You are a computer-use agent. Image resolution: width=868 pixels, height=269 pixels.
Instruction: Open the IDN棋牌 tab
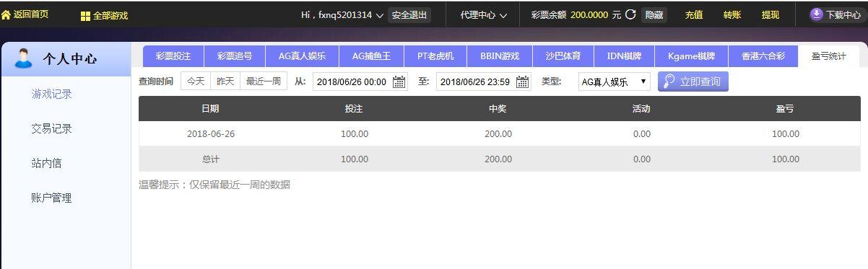click(624, 56)
